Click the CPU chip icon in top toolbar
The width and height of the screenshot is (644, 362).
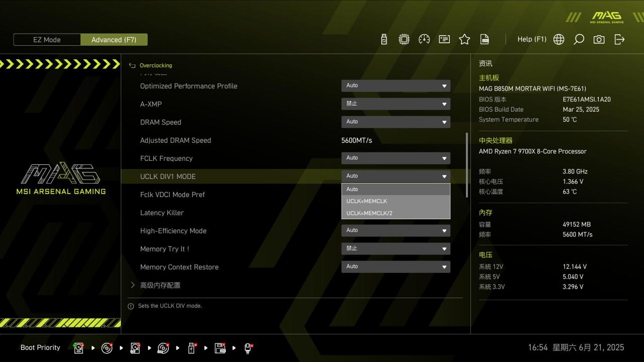click(x=404, y=39)
